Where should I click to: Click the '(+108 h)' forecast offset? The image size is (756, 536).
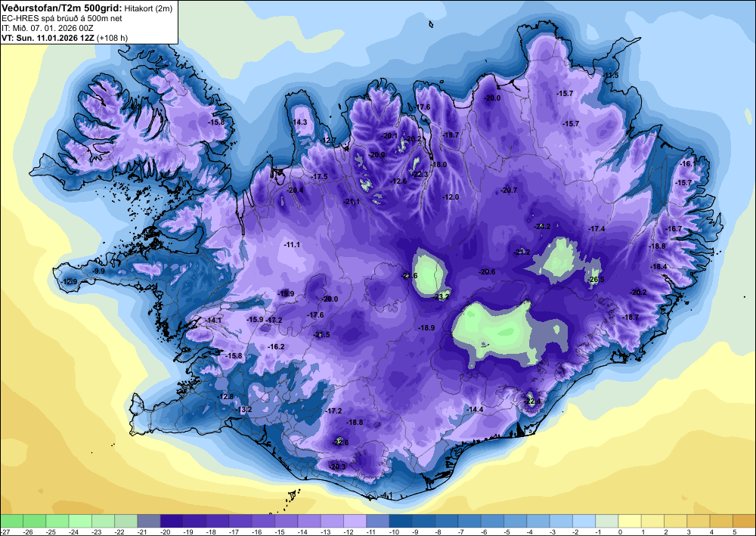[x=113, y=38]
